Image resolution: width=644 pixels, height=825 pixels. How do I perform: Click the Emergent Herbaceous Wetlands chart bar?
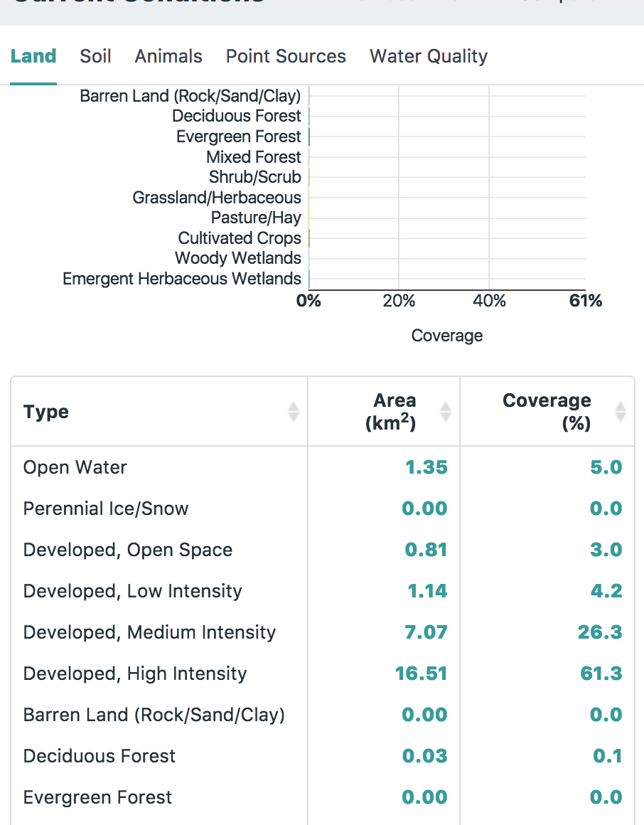308,278
